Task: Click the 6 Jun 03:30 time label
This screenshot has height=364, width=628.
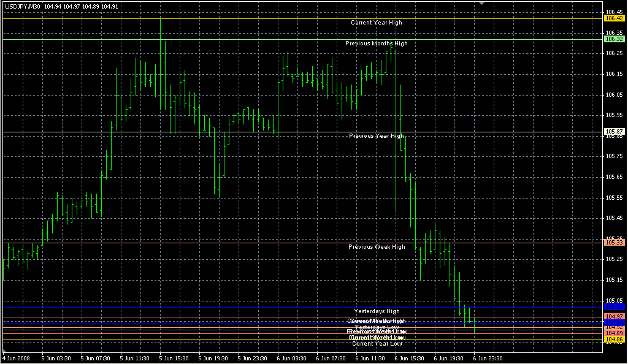Action: click(291, 358)
